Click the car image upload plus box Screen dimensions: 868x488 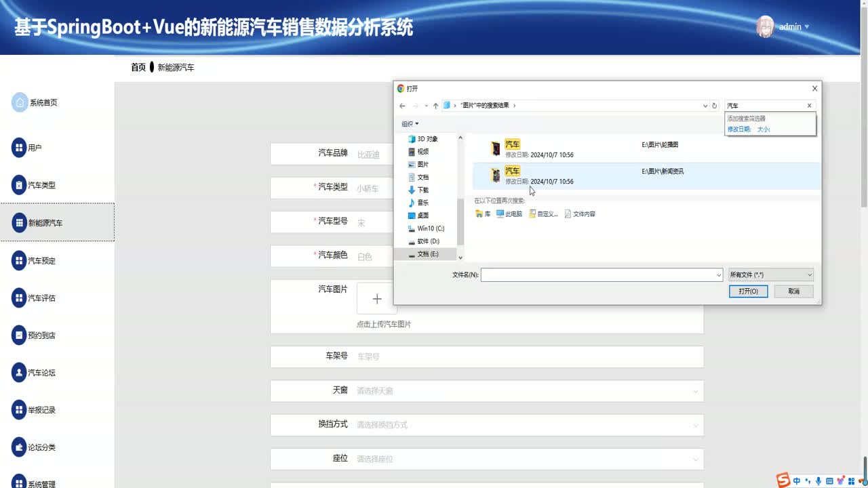[377, 299]
